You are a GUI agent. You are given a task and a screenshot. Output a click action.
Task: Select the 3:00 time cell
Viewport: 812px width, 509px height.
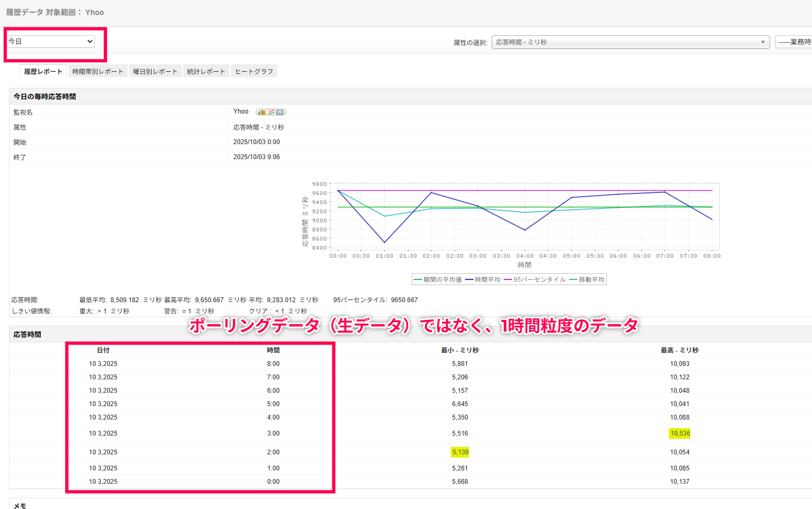click(x=273, y=433)
